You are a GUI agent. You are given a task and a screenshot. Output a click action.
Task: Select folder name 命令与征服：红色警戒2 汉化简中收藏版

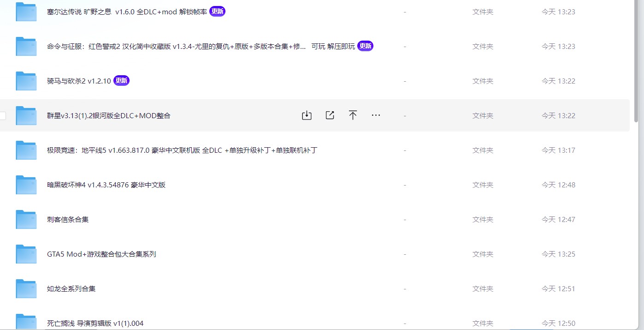point(201,47)
